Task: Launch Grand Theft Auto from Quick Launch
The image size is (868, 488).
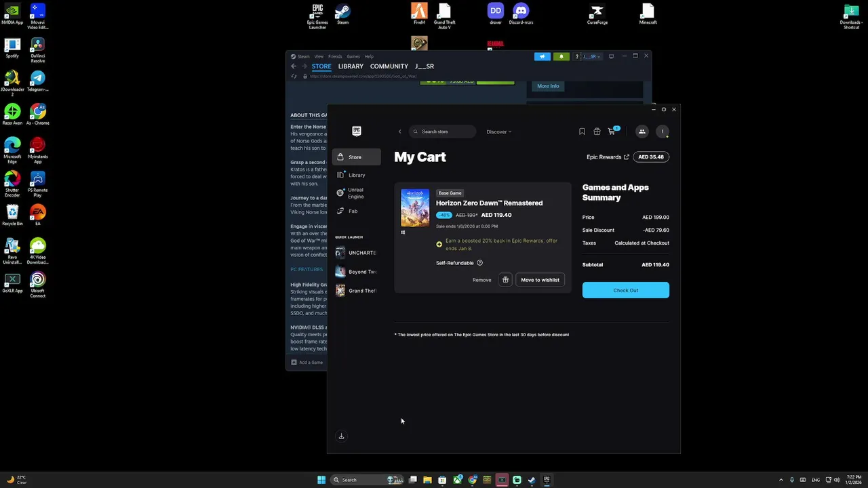Action: click(x=356, y=291)
